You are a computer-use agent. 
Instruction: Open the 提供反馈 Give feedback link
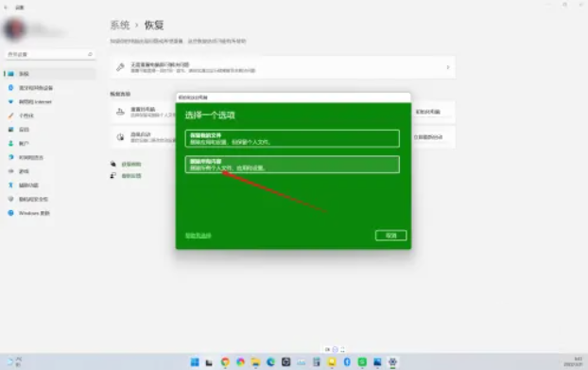tap(131, 176)
